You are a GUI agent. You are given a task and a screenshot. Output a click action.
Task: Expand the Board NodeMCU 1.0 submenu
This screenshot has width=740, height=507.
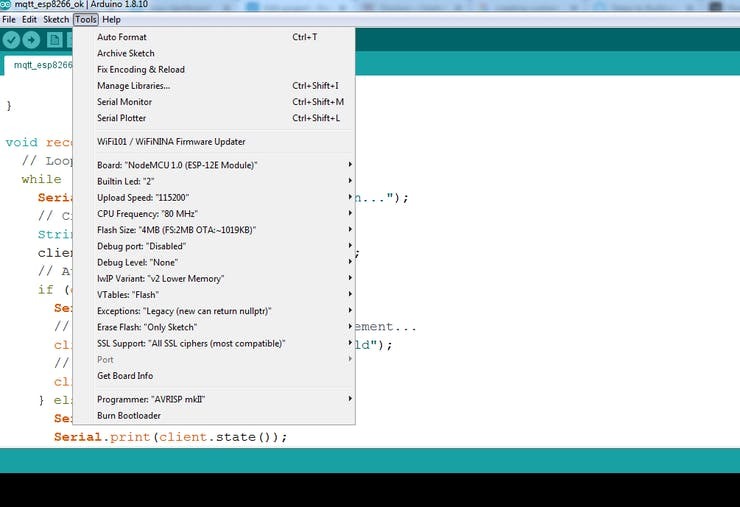click(x=213, y=165)
